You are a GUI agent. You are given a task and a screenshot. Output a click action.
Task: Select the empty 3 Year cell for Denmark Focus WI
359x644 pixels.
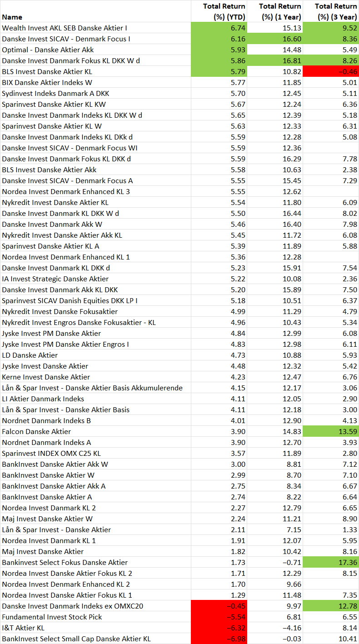pos(331,148)
